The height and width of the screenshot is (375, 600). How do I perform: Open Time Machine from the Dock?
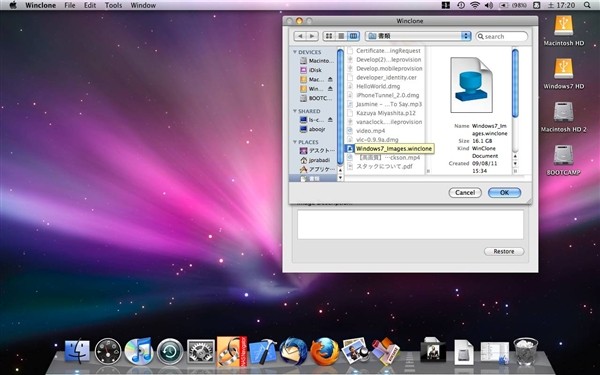point(170,351)
